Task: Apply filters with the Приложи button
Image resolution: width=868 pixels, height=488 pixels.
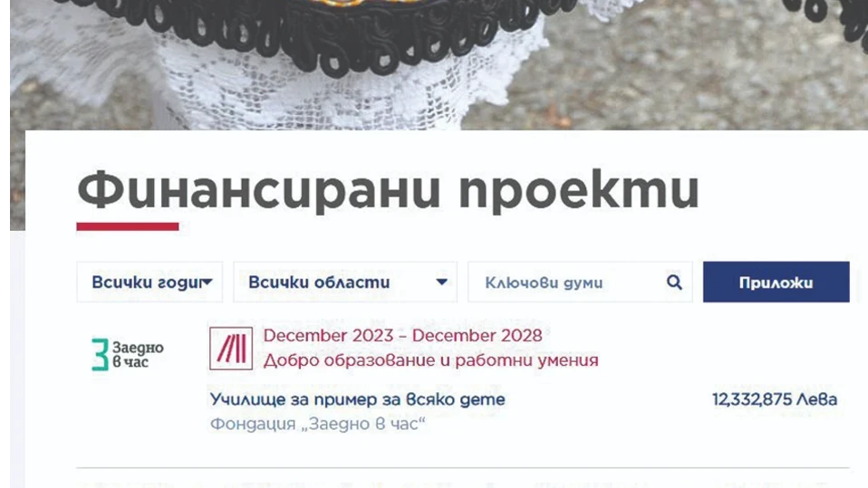Action: click(776, 282)
